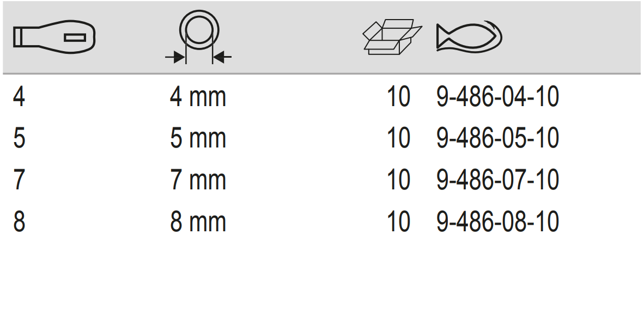Click pack quantity 10 in the 7 mm row
Viewport: 644px width, 320px height.
click(x=398, y=181)
